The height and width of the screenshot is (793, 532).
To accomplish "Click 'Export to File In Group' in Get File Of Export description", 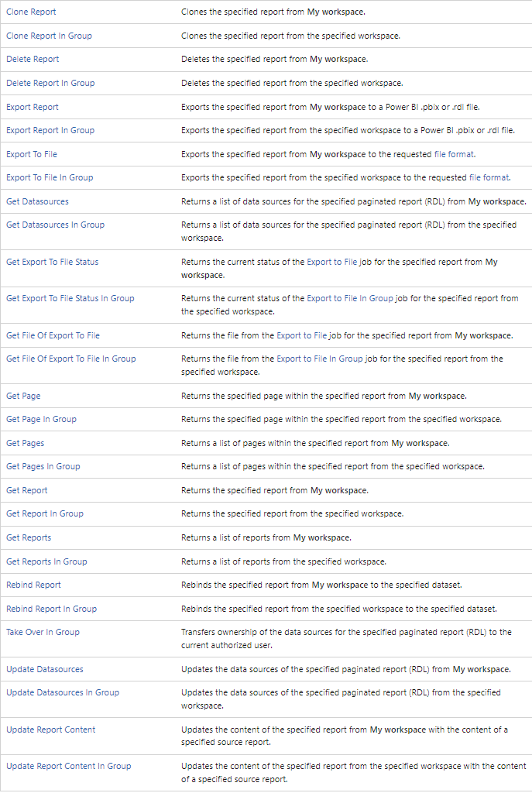I will click(319, 359).
